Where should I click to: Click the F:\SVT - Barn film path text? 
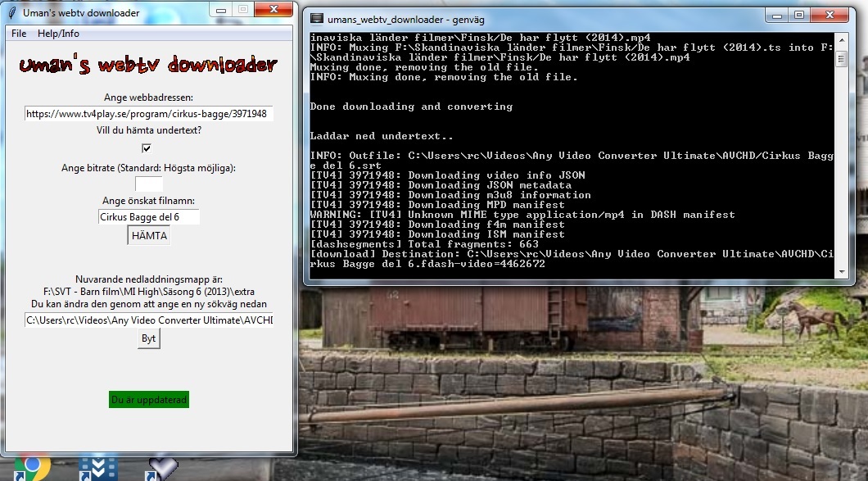click(149, 292)
